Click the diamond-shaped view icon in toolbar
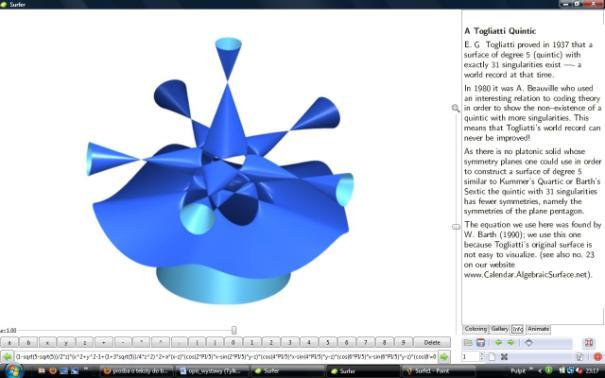605x378 pixels. point(529,343)
